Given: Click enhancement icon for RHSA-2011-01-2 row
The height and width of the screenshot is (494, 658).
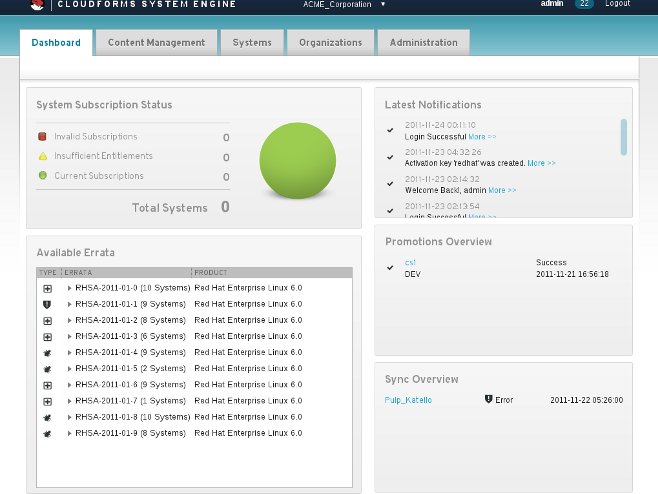Looking at the screenshot, I should pos(47,321).
